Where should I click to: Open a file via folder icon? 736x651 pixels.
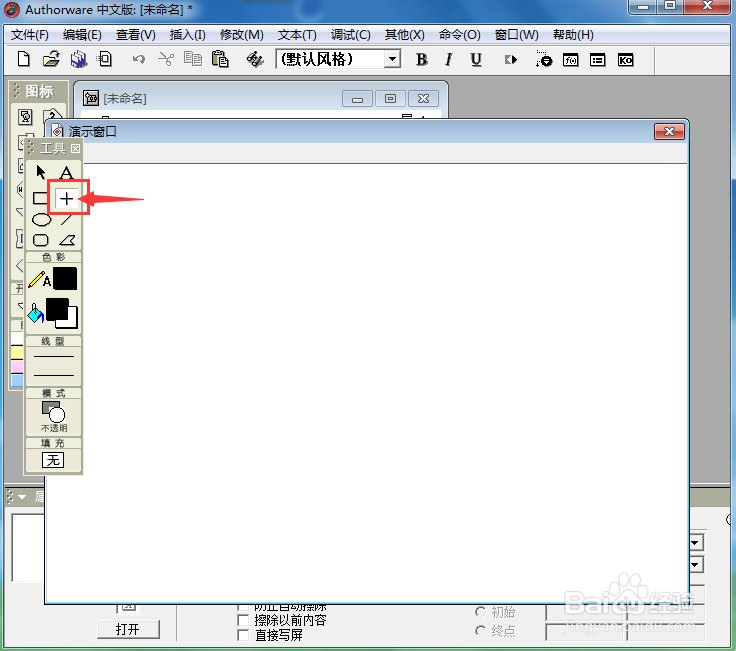click(x=51, y=60)
